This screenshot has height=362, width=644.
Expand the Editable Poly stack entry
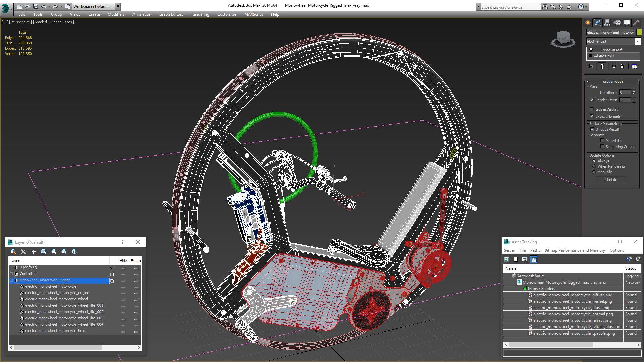point(590,55)
